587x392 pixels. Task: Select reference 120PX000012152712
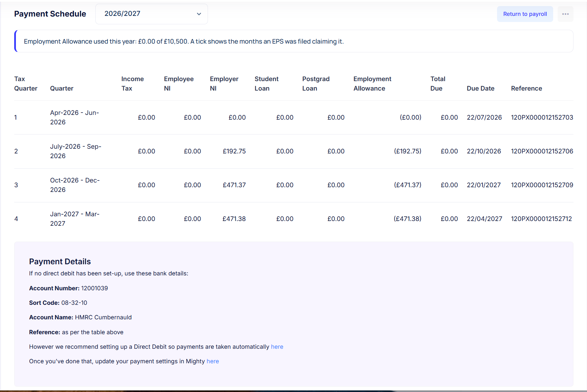tap(541, 219)
